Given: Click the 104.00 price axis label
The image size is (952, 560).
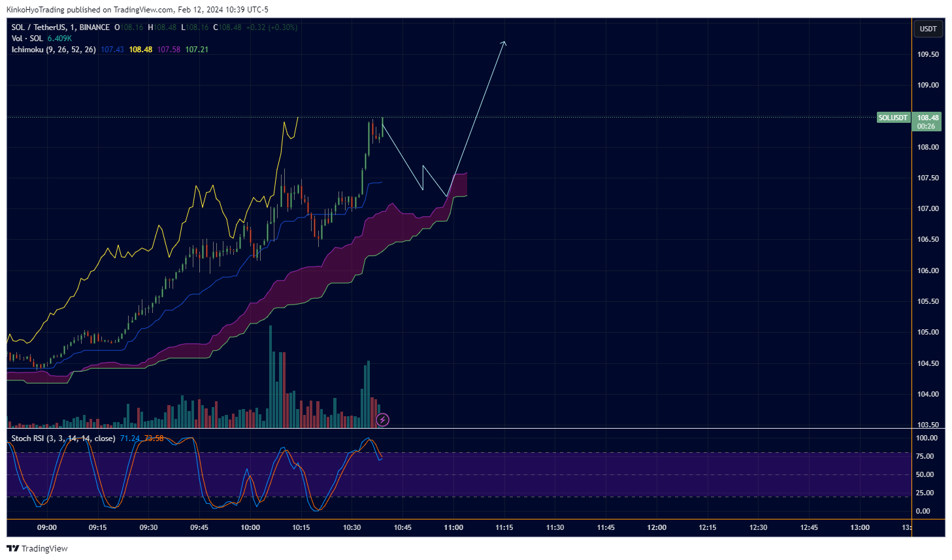Looking at the screenshot, I should (928, 394).
